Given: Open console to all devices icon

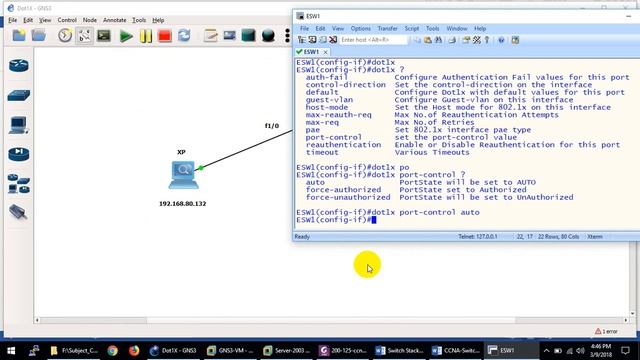Looking at the screenshot, I should 104,36.
